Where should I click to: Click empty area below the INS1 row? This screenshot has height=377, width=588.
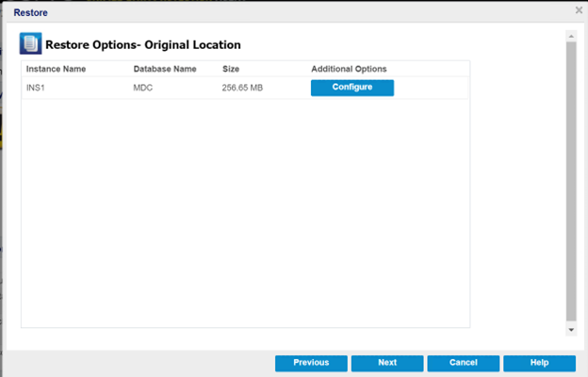pos(245,207)
